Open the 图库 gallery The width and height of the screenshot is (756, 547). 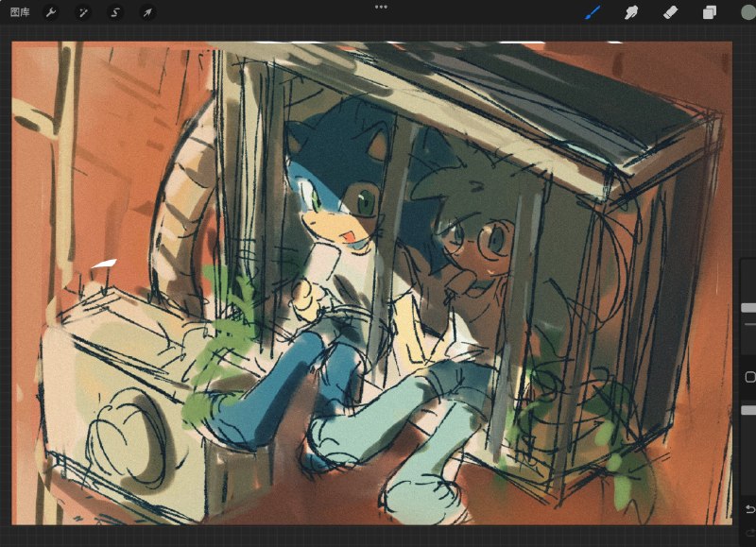(20, 12)
